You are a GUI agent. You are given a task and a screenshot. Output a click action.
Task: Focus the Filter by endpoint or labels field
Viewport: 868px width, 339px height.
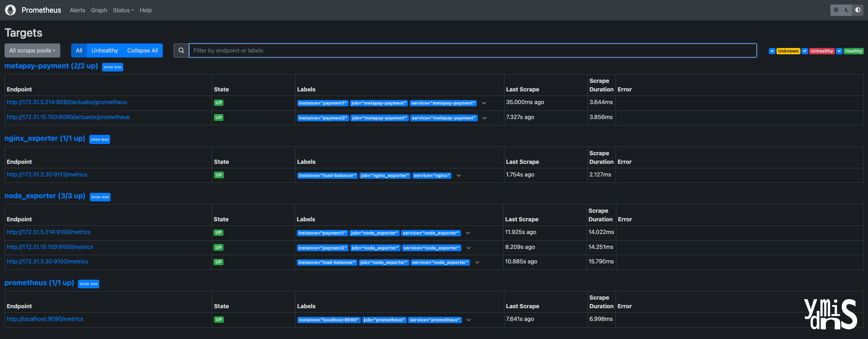point(473,51)
